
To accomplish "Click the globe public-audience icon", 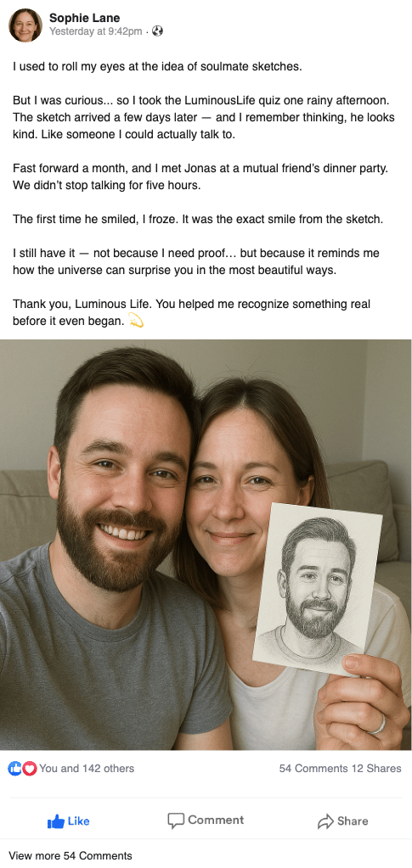I will click(157, 31).
